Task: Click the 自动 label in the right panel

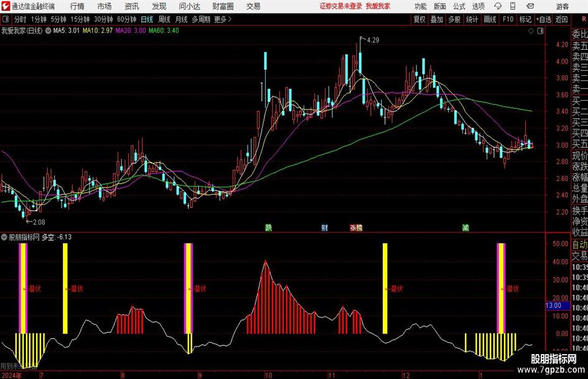Action: (x=580, y=245)
